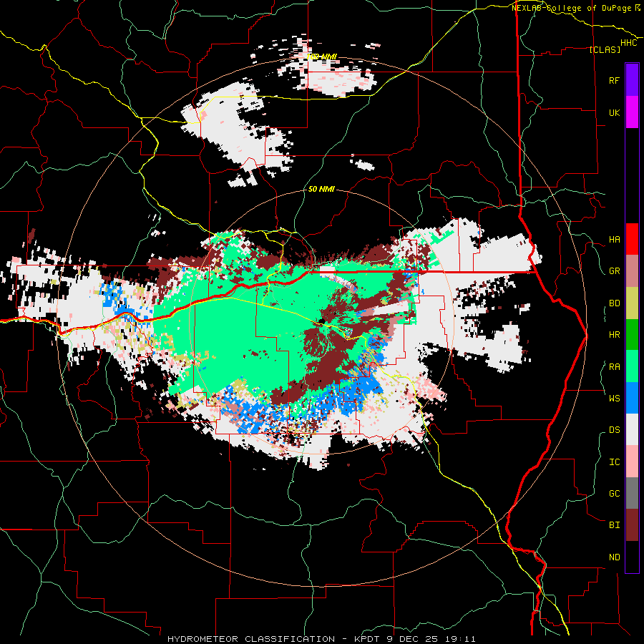Click the IC pink legend swatch

(632, 462)
